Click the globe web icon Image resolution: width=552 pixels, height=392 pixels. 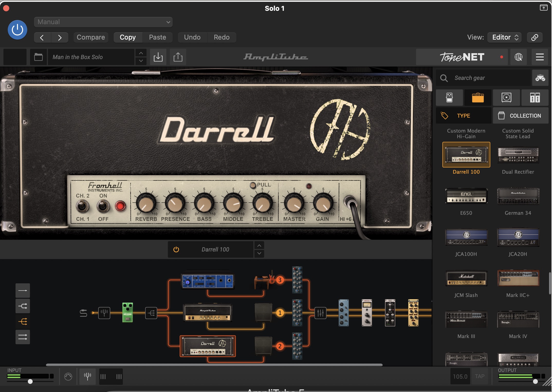click(519, 57)
